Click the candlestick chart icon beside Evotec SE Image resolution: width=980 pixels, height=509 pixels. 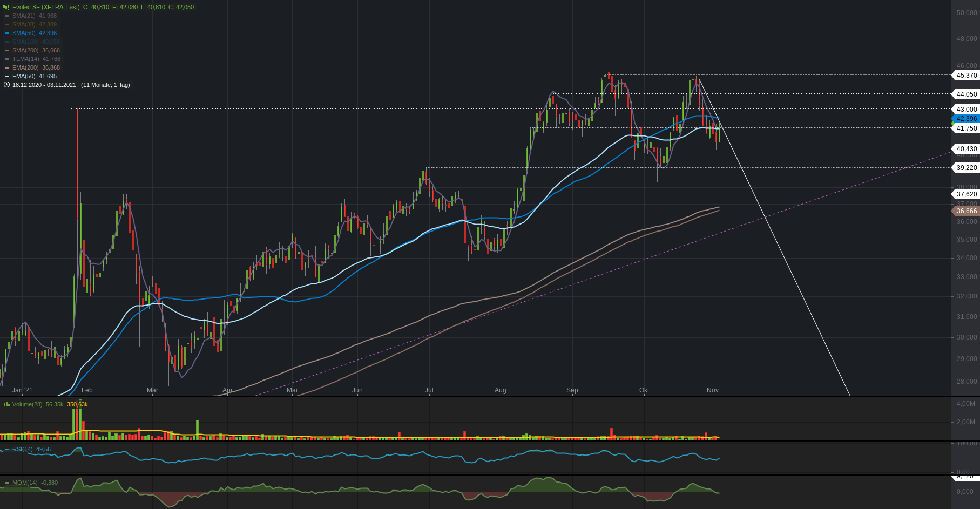6,7
